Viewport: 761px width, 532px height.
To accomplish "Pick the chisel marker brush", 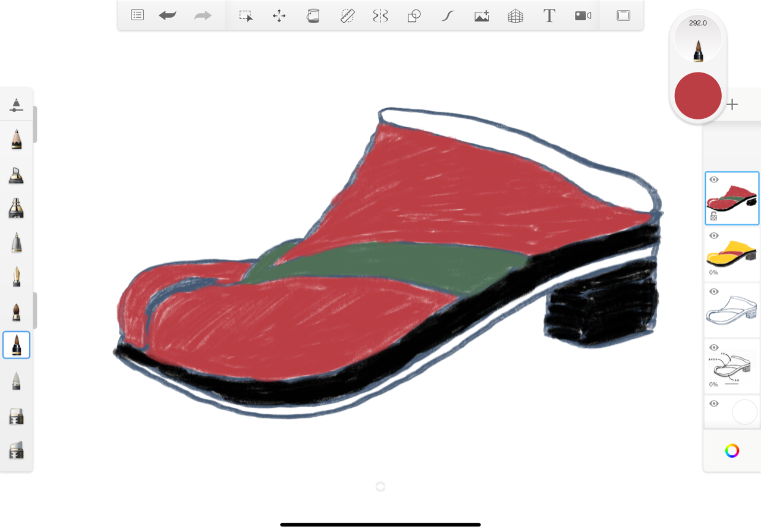I will click(x=17, y=175).
